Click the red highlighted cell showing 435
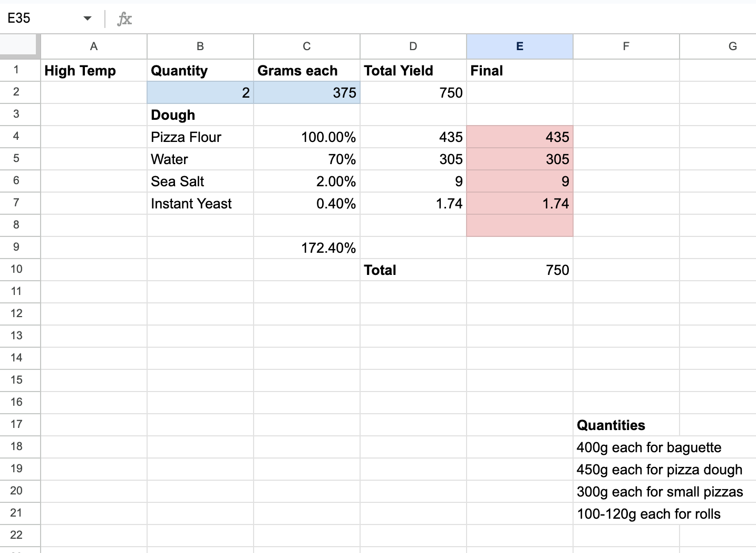The image size is (756, 553). coord(519,137)
